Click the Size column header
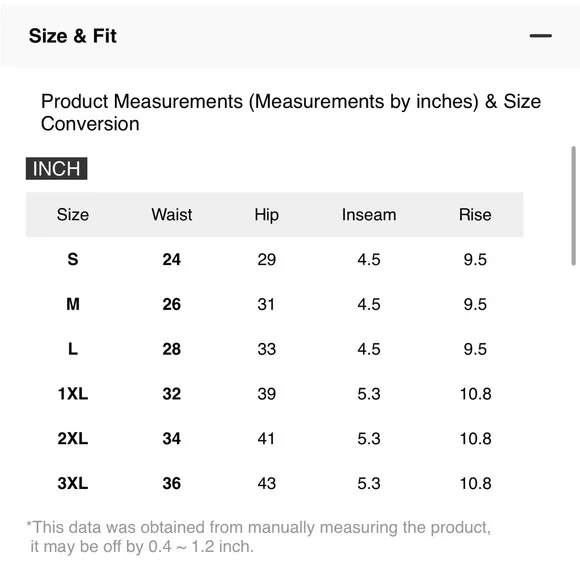This screenshot has height=580, width=580. tap(73, 215)
